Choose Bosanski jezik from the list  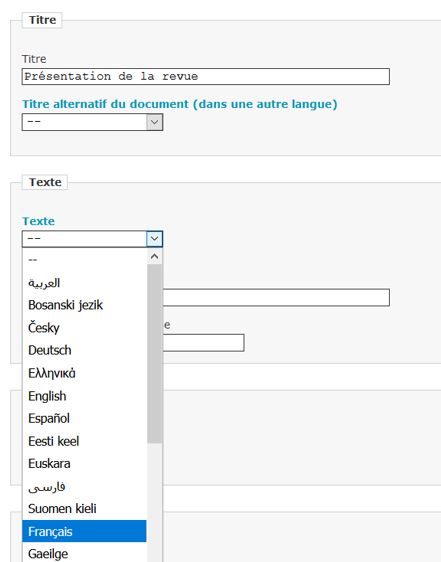coord(84,305)
